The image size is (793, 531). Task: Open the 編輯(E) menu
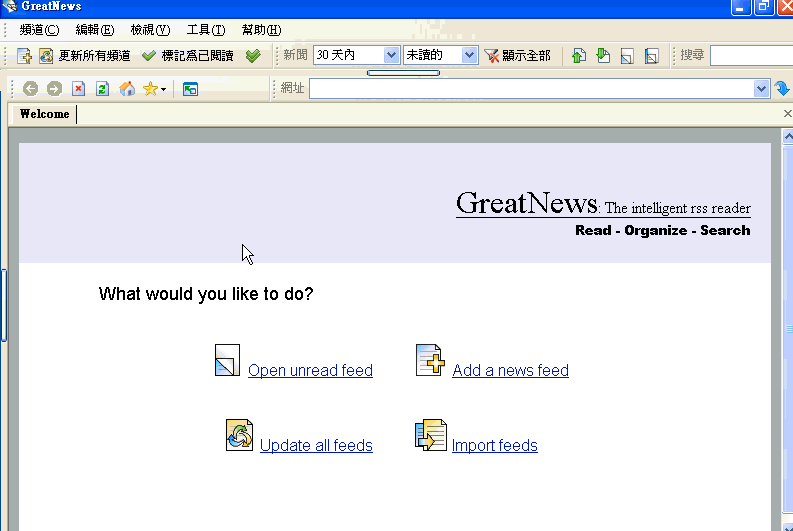[x=95, y=30]
